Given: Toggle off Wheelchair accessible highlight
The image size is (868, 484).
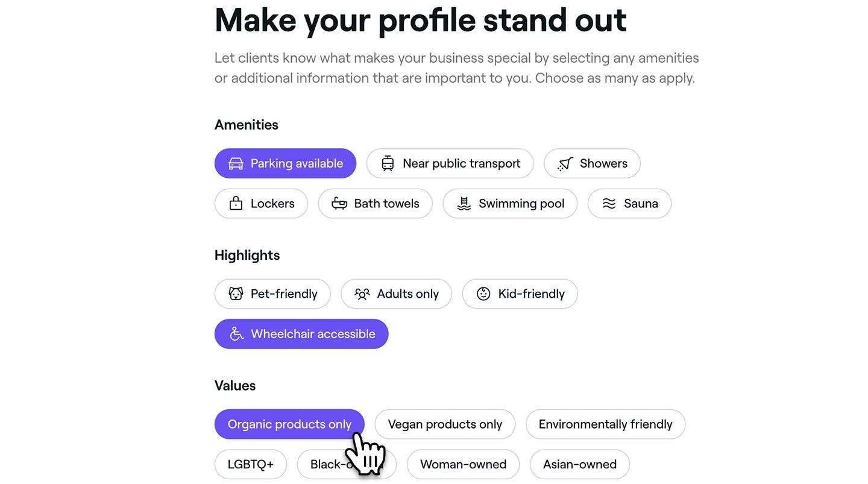Looking at the screenshot, I should click(301, 334).
